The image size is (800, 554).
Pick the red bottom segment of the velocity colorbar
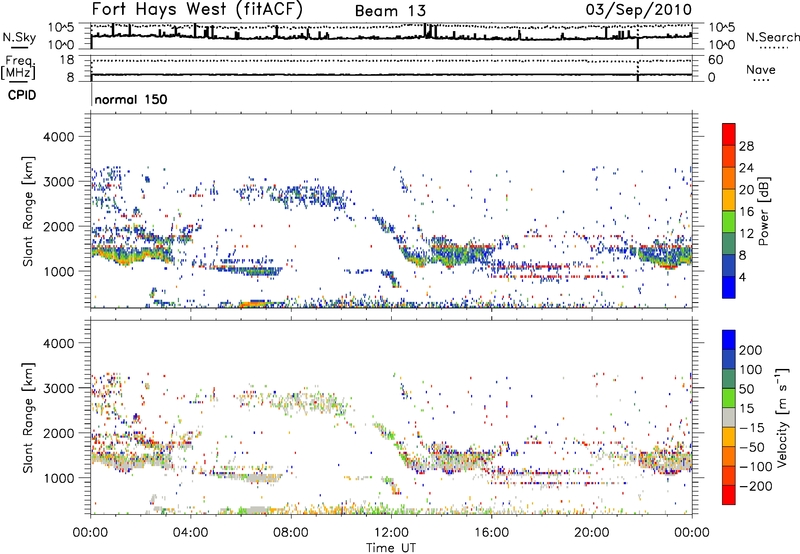(x=729, y=495)
